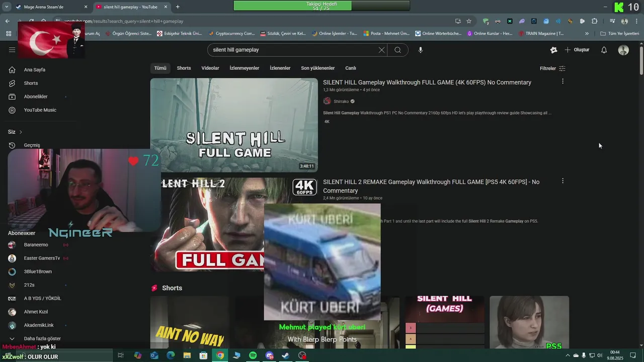Open the Chrome profile avatar
This screenshot has width=644, height=362.
click(x=624, y=21)
